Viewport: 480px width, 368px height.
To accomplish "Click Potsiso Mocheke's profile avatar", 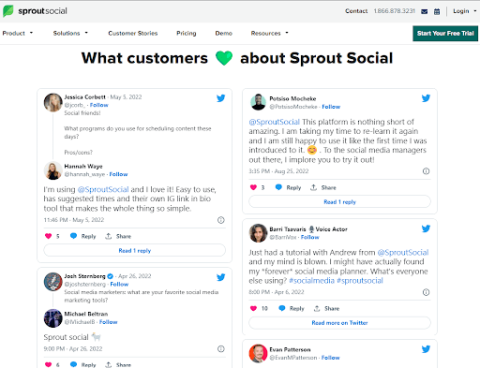I will coord(258,102).
